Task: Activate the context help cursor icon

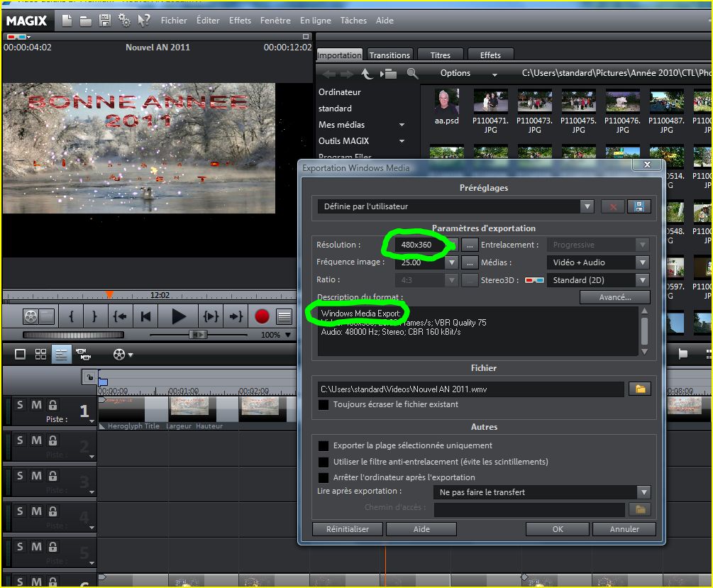Action: [144, 21]
